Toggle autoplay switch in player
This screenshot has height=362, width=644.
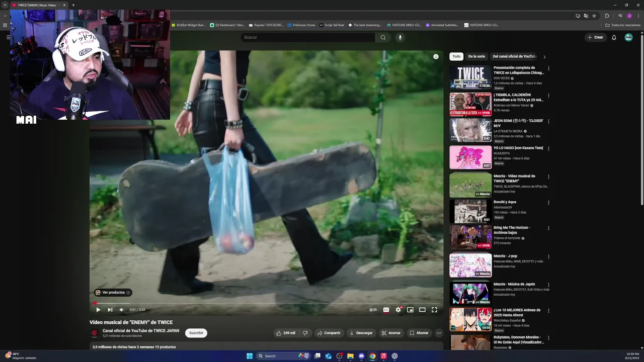pyautogui.click(x=373, y=310)
